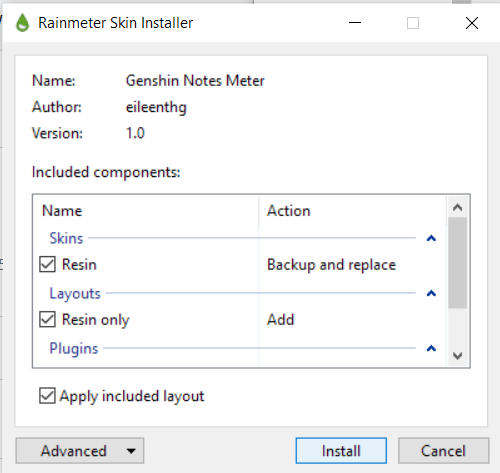Screen dimensions: 500x473
Task: Click the Name column header
Action: click(x=146, y=211)
